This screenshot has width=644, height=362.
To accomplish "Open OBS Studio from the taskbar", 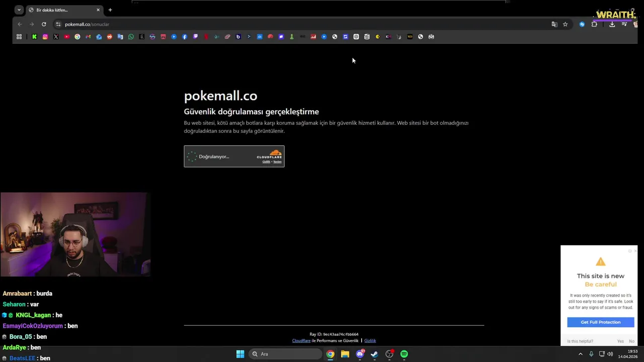I will pyautogui.click(x=389, y=354).
